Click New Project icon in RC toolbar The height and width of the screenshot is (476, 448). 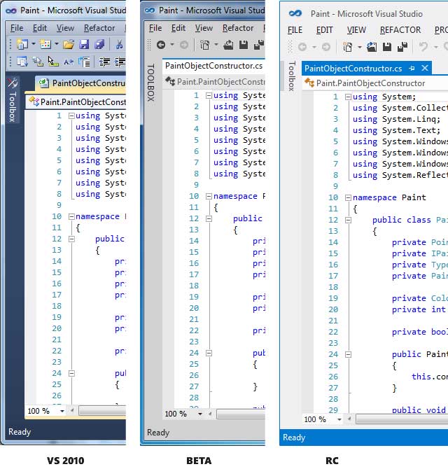[x=347, y=47]
